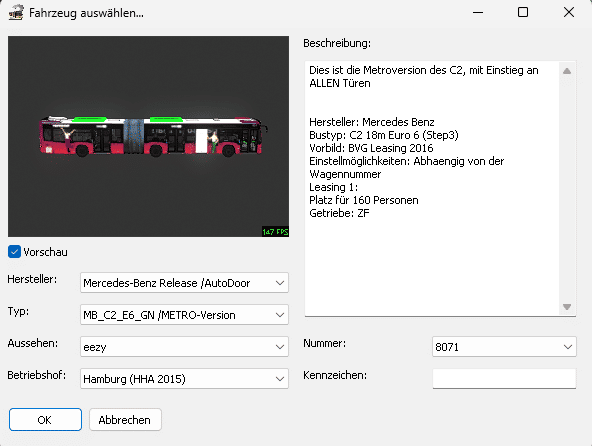Confirm selection with OK button
Viewport: 592px width, 446px height.
click(x=45, y=420)
